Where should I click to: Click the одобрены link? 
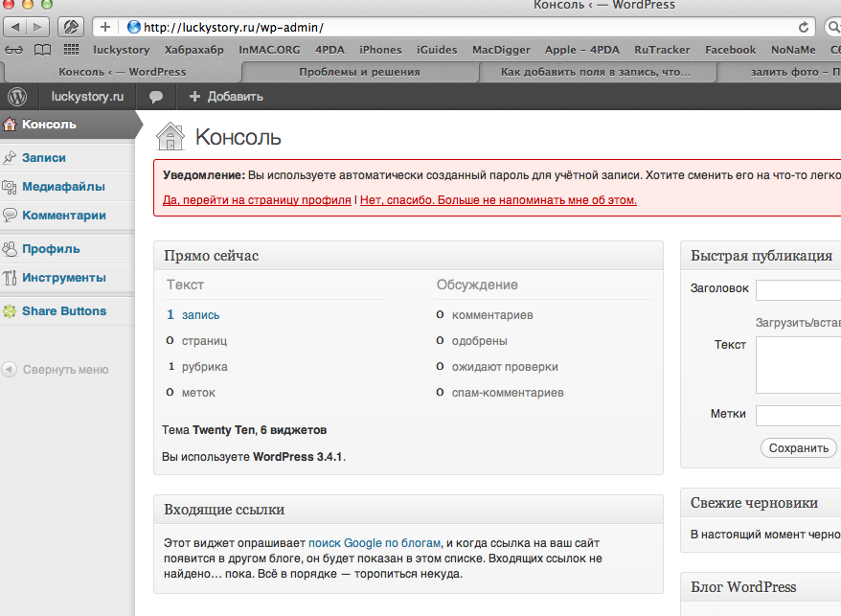480,341
